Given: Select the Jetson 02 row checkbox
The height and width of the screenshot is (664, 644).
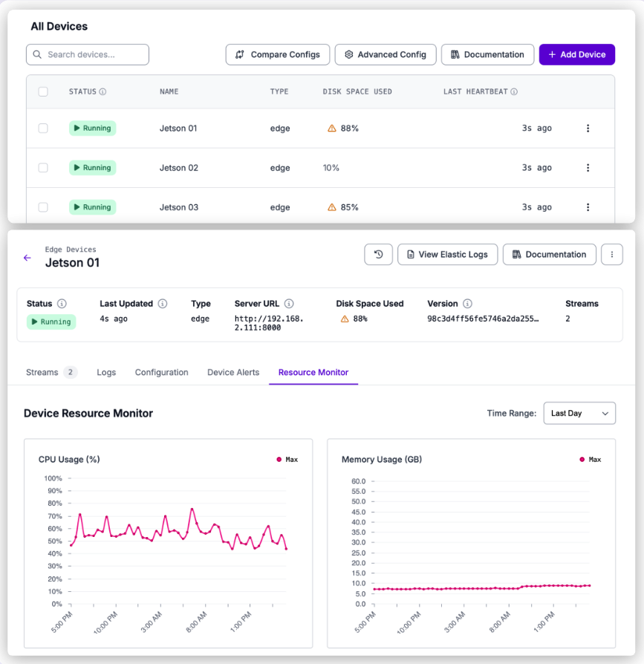Looking at the screenshot, I should (x=43, y=168).
